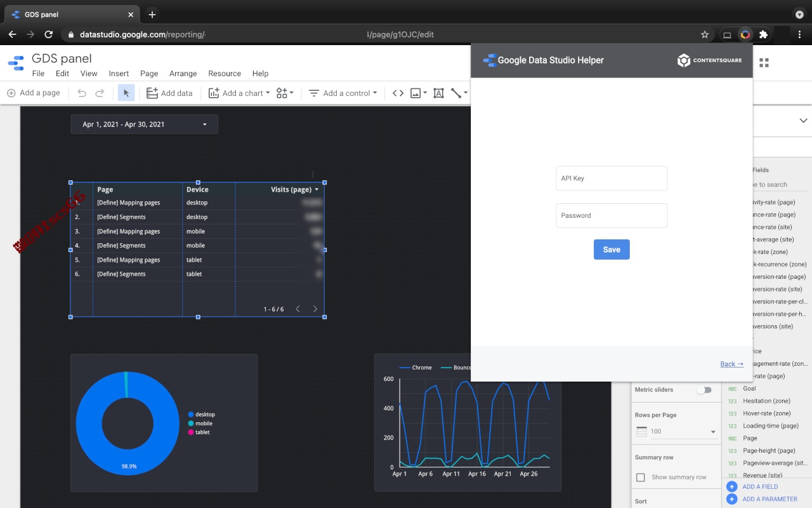Screen dimensions: 812x508
Task: Select Loading-time (page) field
Action: click(770, 425)
